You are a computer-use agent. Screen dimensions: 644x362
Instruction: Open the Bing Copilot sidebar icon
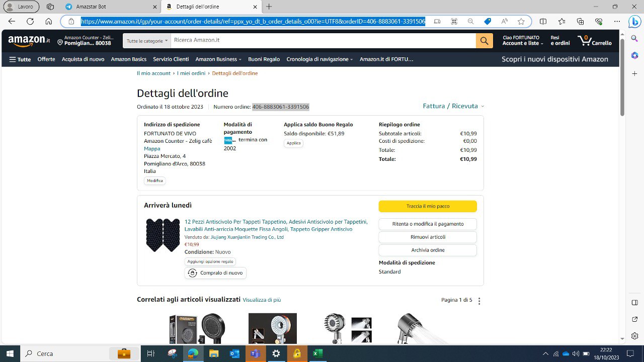coord(634,21)
